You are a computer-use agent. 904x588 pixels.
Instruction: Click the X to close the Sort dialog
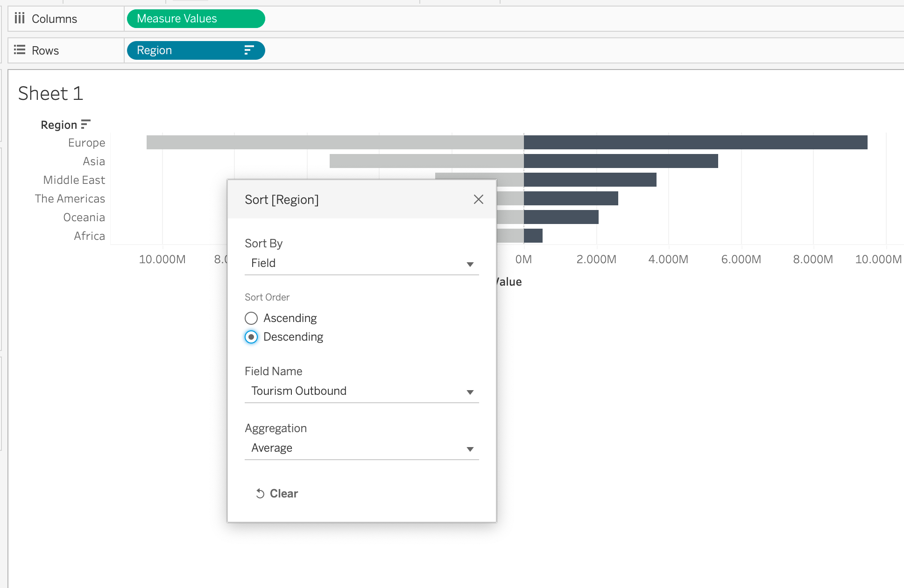click(478, 199)
